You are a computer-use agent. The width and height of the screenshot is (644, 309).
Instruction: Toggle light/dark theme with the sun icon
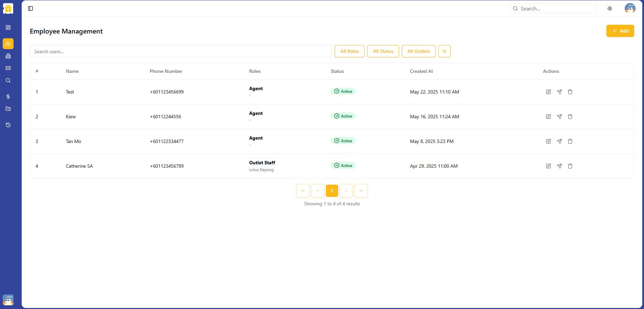pyautogui.click(x=609, y=8)
